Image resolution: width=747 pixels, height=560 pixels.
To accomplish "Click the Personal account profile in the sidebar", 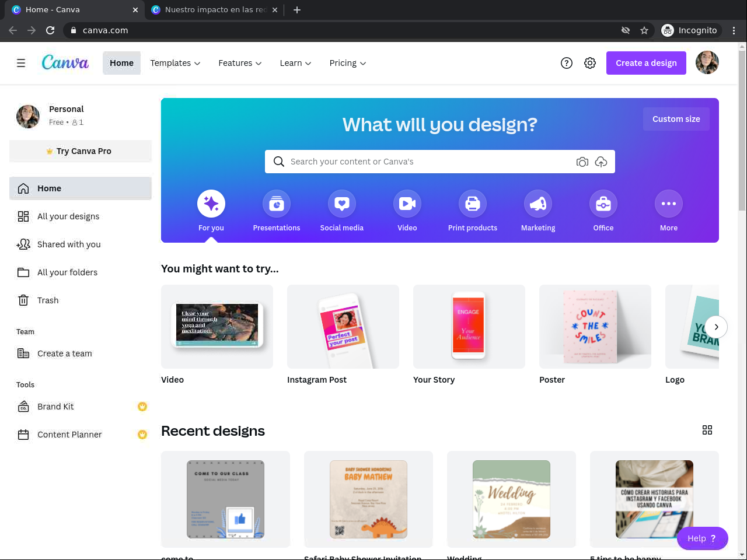I will click(81, 116).
